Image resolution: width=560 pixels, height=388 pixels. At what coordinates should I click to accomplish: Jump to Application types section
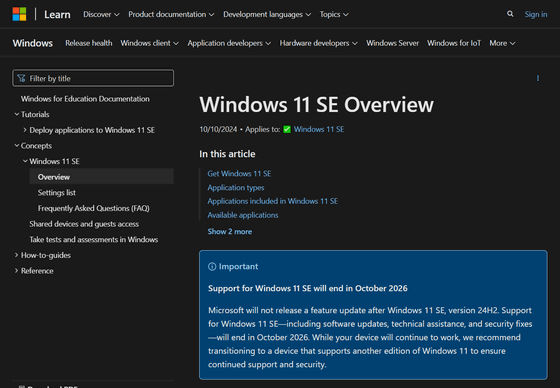coord(236,188)
